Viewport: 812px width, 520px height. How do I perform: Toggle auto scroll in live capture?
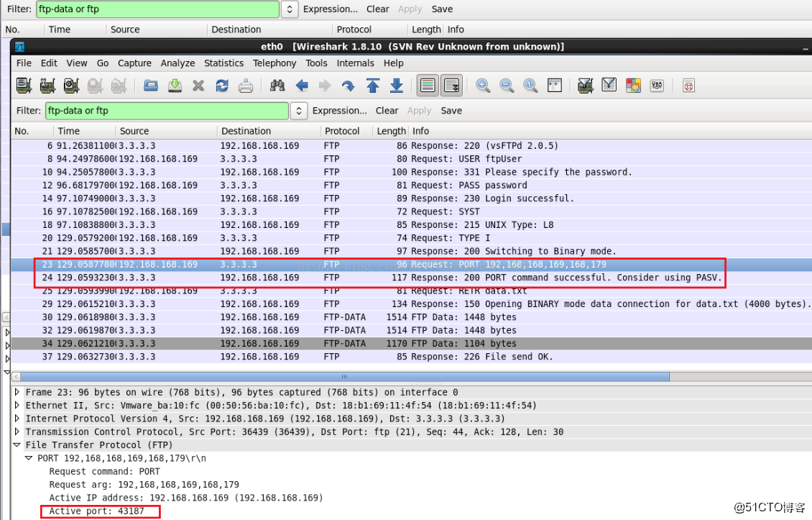tap(451, 86)
